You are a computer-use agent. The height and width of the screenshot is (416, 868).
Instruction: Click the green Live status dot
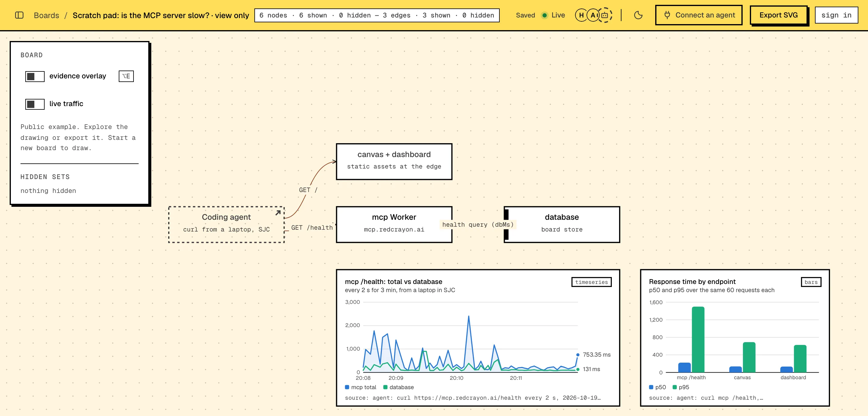click(x=544, y=15)
